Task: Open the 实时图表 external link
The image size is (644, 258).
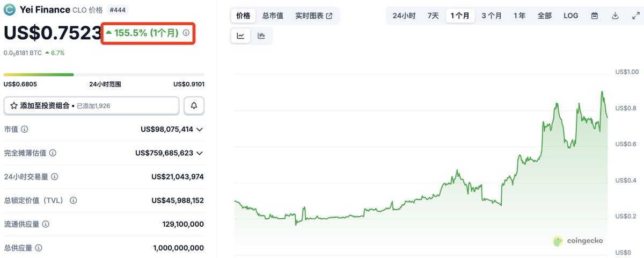Action: point(314,16)
